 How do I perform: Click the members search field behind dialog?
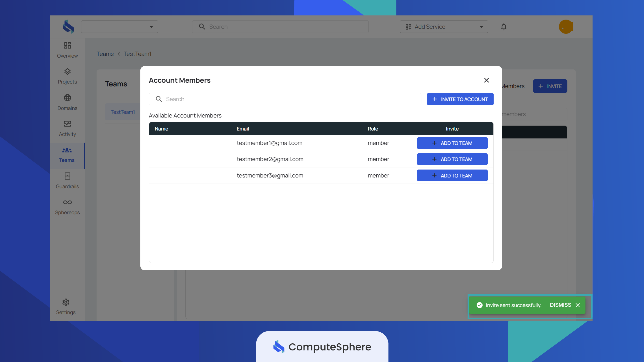point(534,114)
